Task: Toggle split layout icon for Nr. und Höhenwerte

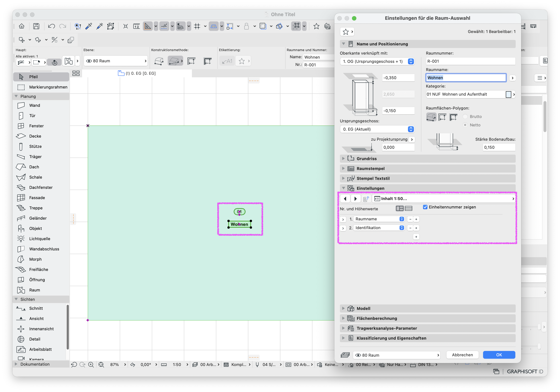Action: click(400, 208)
